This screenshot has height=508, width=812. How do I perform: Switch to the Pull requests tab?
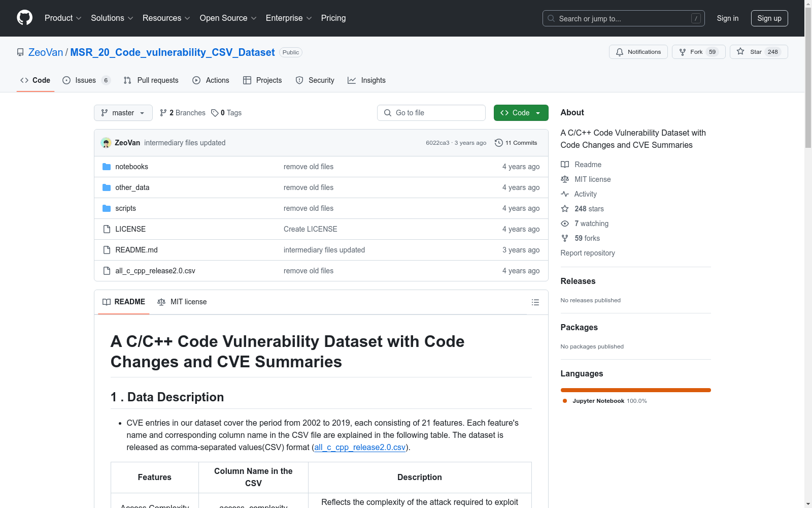(x=151, y=80)
